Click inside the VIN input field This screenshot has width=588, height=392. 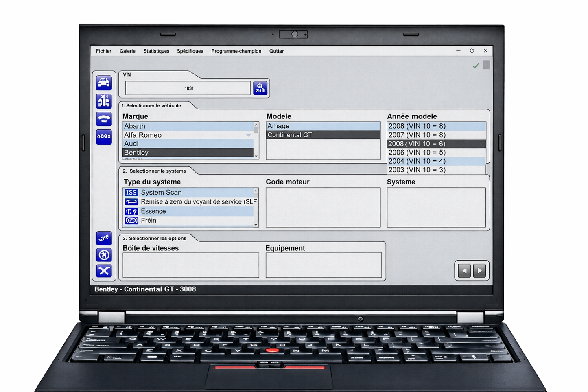point(188,88)
